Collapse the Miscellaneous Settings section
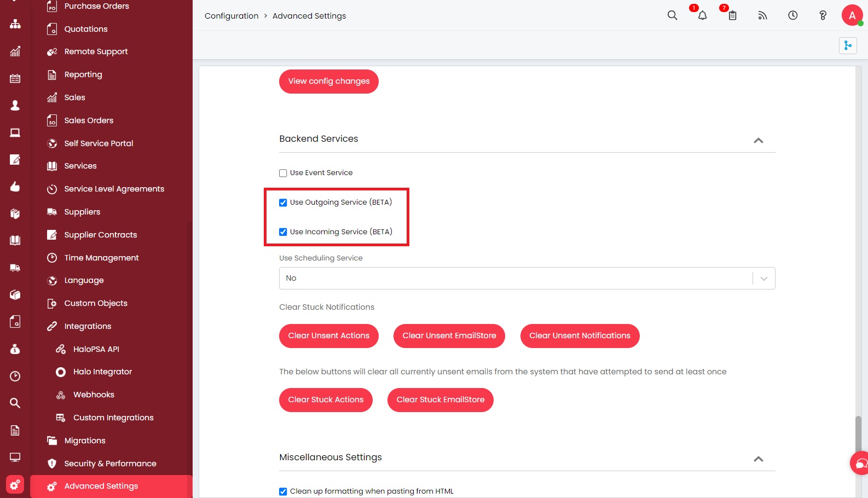The width and height of the screenshot is (868, 498). (x=758, y=459)
